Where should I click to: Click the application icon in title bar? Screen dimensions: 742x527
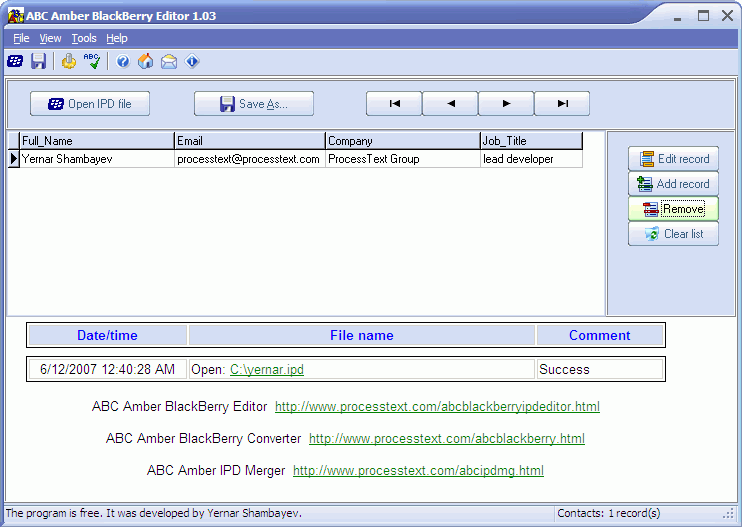pyautogui.click(x=16, y=16)
